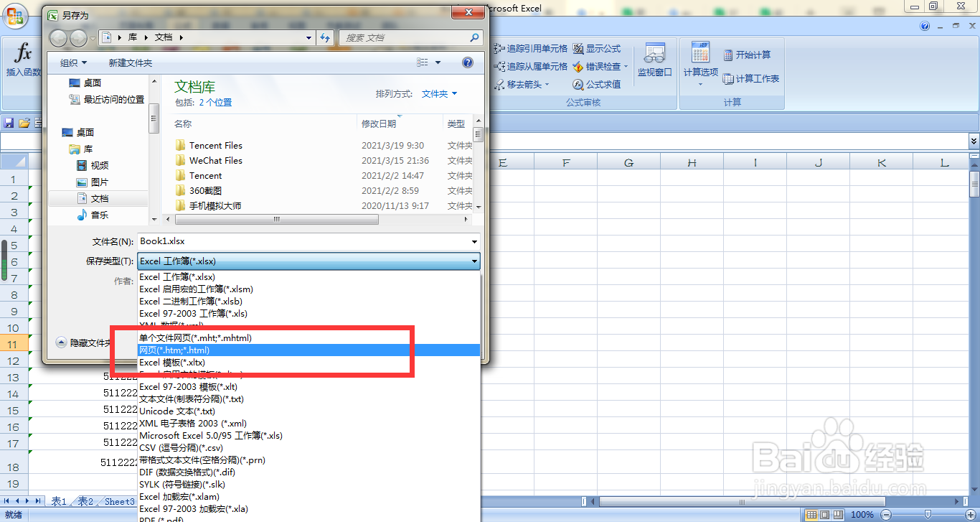
Task: Open the Watch Window (监视窗口)
Action: (x=654, y=60)
